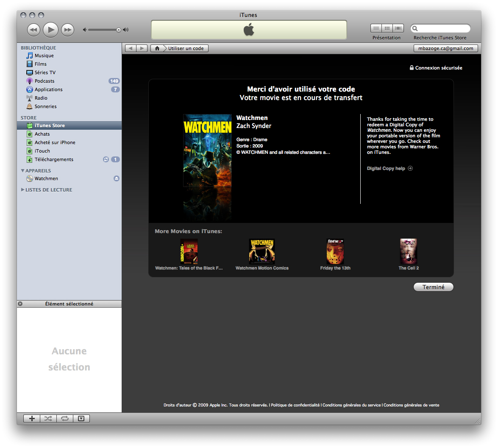The image size is (498, 448).
Task: Eject the Watchmen disc
Action: 117,178
